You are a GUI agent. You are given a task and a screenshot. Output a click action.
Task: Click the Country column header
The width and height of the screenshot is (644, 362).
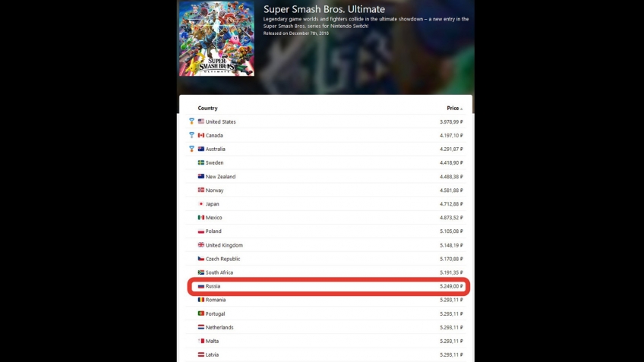tap(207, 109)
